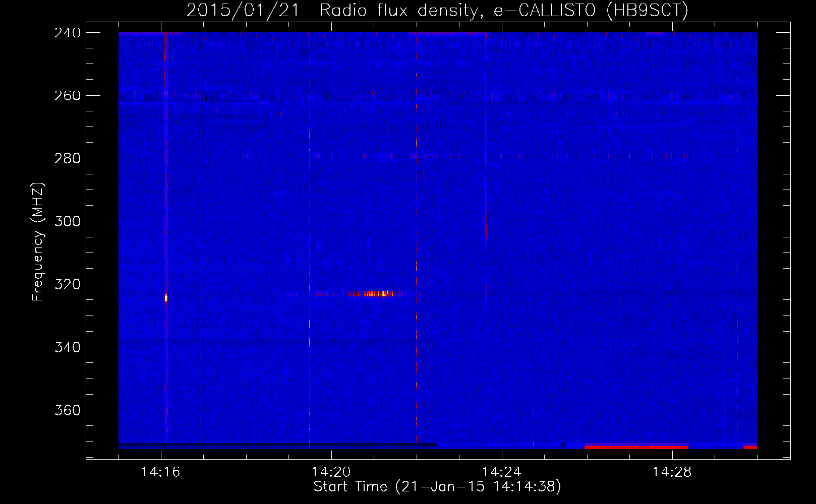The image size is (816, 504).
Task: Click the long red bar along the spectrogram's bottom edge
Action: tap(636, 447)
